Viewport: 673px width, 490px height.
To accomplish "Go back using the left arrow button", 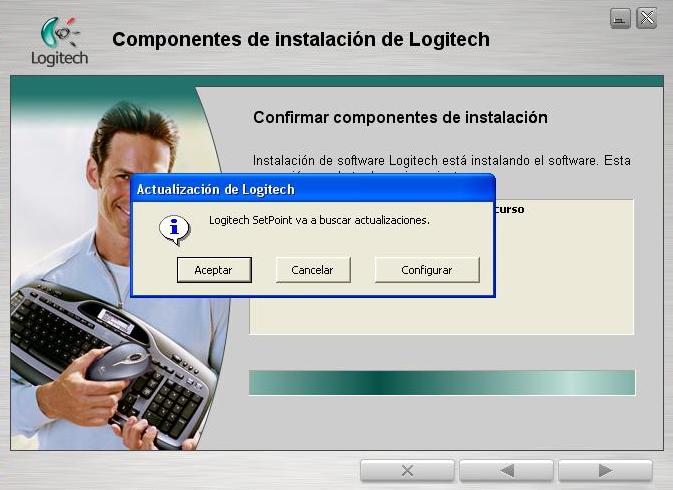I will click(506, 471).
